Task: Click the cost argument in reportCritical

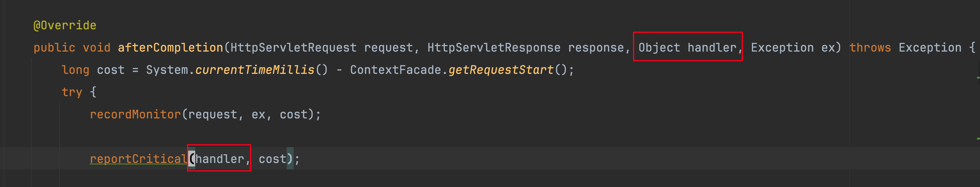Action: pyautogui.click(x=272, y=159)
